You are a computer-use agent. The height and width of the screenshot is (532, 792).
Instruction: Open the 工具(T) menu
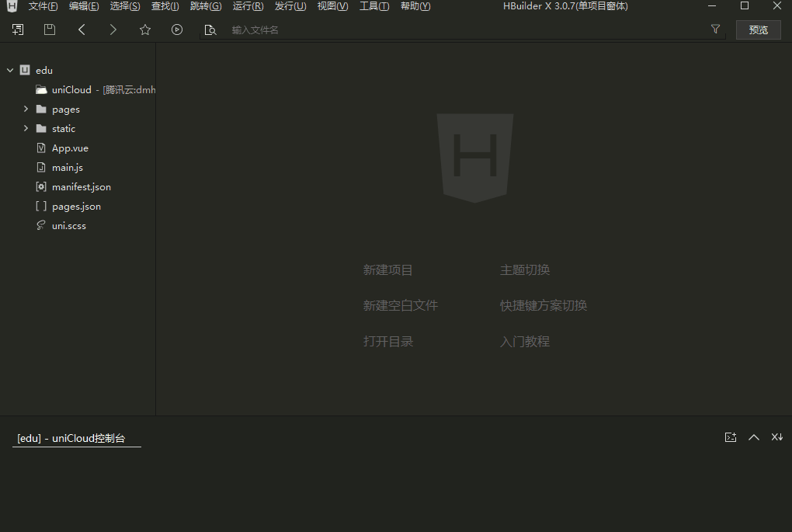pyautogui.click(x=374, y=6)
